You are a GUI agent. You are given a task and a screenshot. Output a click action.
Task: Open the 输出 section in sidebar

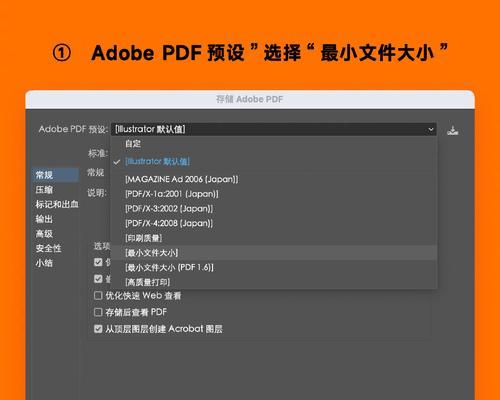click(x=44, y=219)
